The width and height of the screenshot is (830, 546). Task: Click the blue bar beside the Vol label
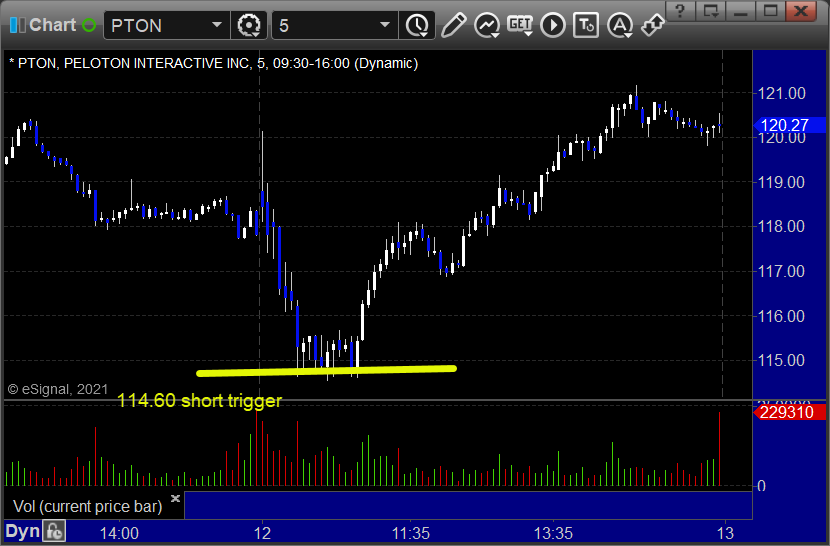pyautogui.click(x=468, y=505)
